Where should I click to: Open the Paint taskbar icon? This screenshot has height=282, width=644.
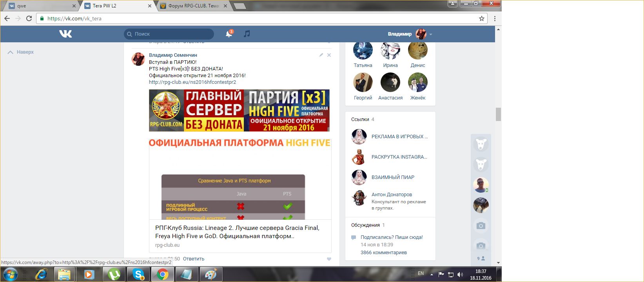click(211, 274)
